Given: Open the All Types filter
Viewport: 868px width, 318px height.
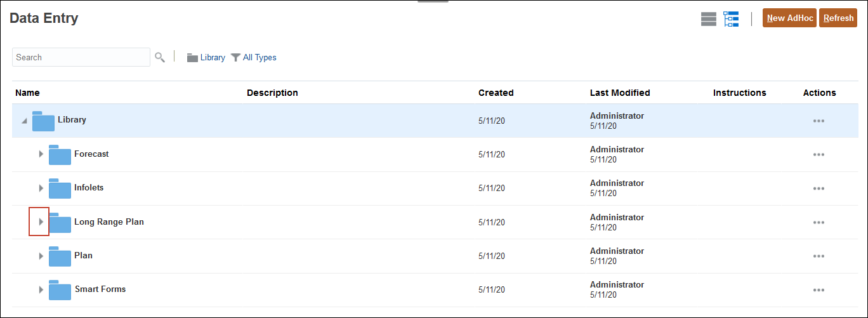Looking at the screenshot, I should tap(254, 57).
